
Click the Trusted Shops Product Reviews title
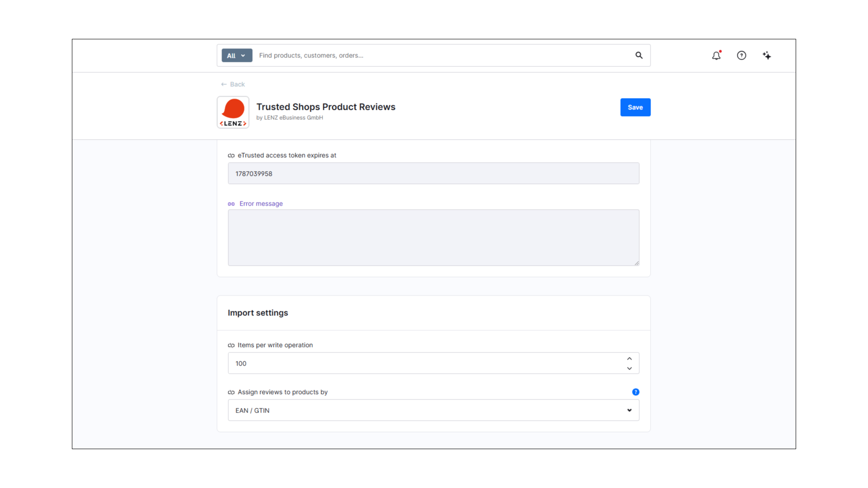click(x=326, y=107)
